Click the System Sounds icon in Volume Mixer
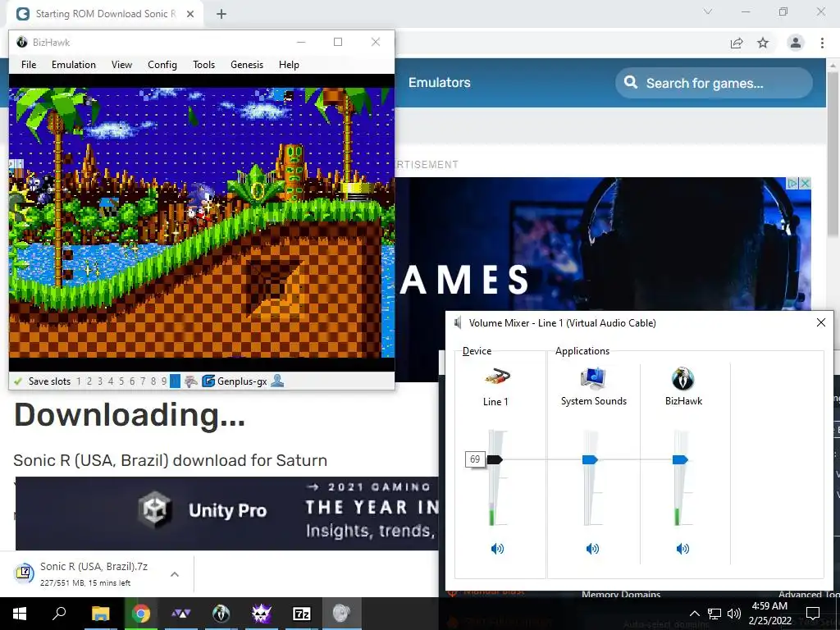 point(593,378)
